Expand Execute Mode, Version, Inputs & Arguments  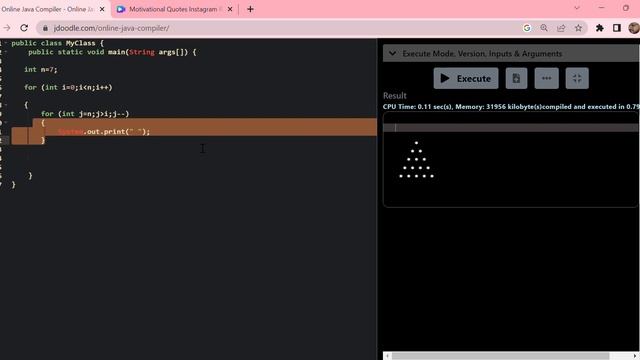(511, 53)
